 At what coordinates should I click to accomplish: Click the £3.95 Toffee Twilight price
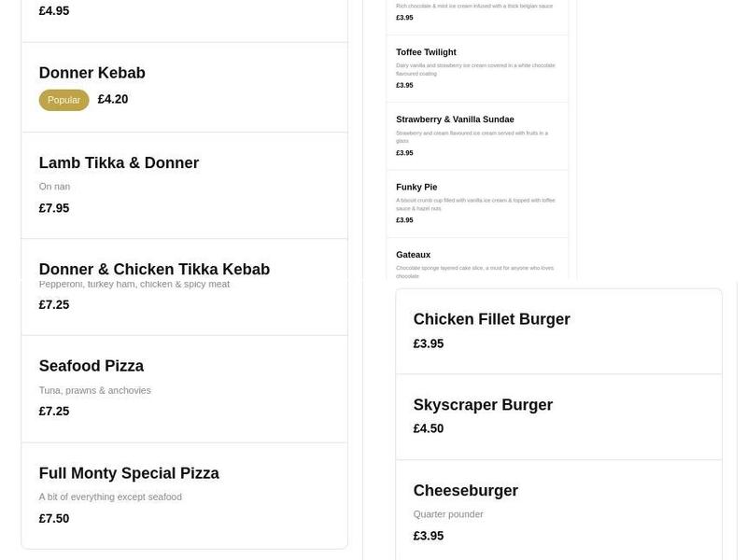pos(403,85)
